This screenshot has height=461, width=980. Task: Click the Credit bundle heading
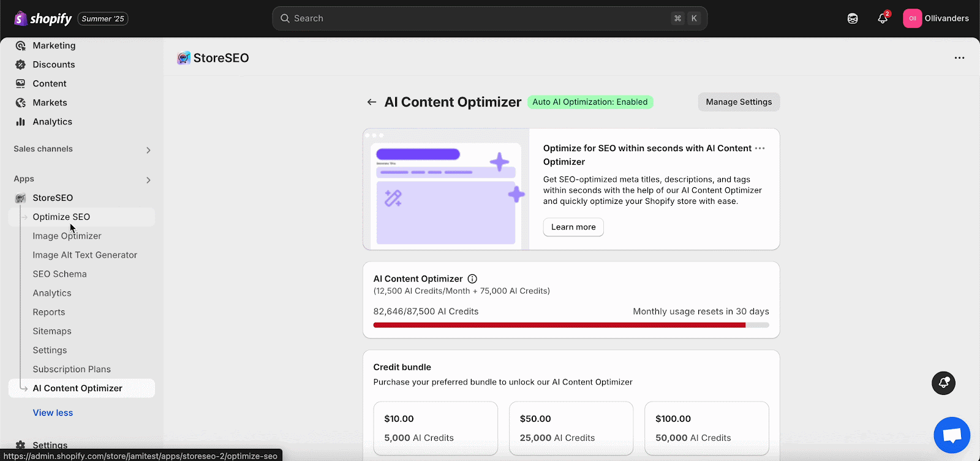tap(402, 367)
